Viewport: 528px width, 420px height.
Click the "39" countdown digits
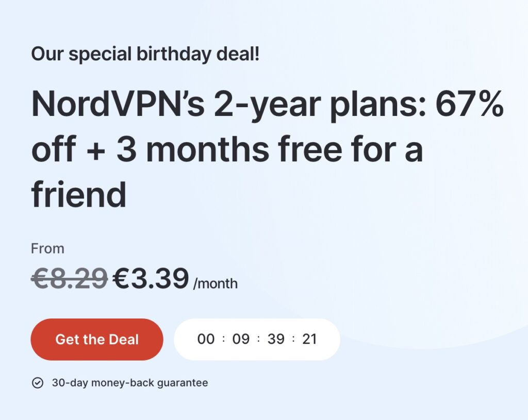coord(276,339)
